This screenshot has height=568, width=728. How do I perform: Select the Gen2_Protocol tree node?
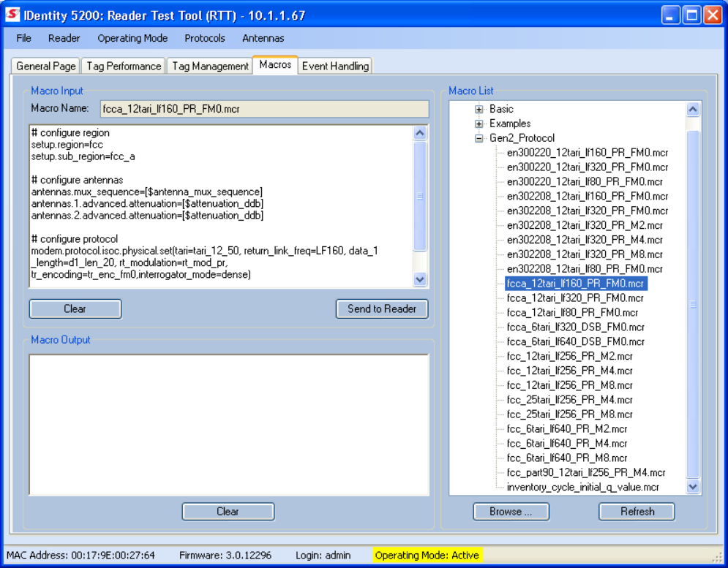[x=522, y=138]
